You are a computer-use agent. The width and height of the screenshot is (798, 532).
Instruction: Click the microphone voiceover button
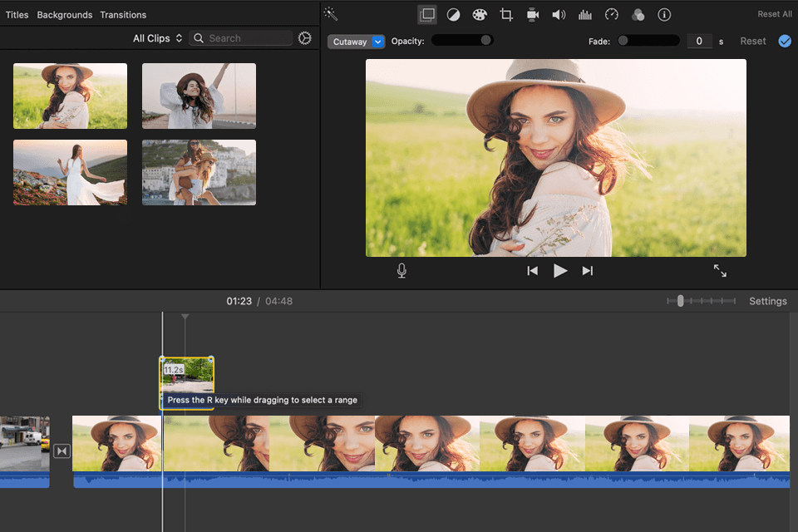click(401, 271)
